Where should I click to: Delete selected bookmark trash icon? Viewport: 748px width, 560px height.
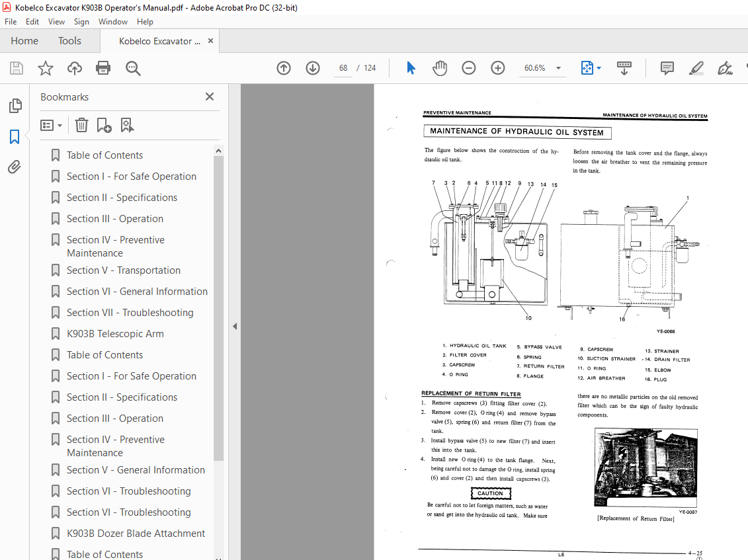(x=81, y=126)
